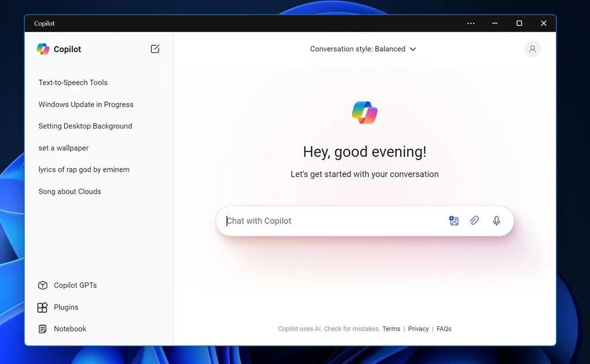Select the Windows Update in Progress chat

(x=86, y=105)
